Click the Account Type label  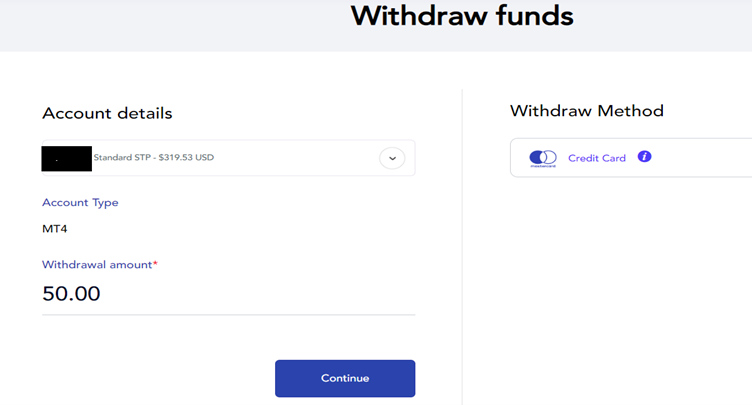click(x=80, y=203)
